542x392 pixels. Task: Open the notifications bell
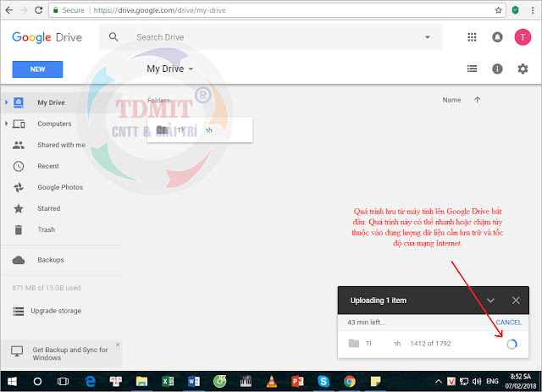(x=497, y=37)
